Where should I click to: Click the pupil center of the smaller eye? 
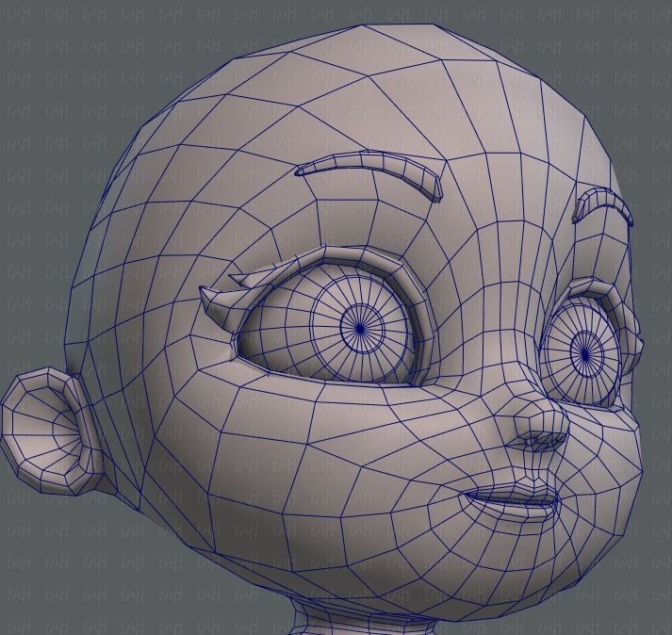click(585, 354)
